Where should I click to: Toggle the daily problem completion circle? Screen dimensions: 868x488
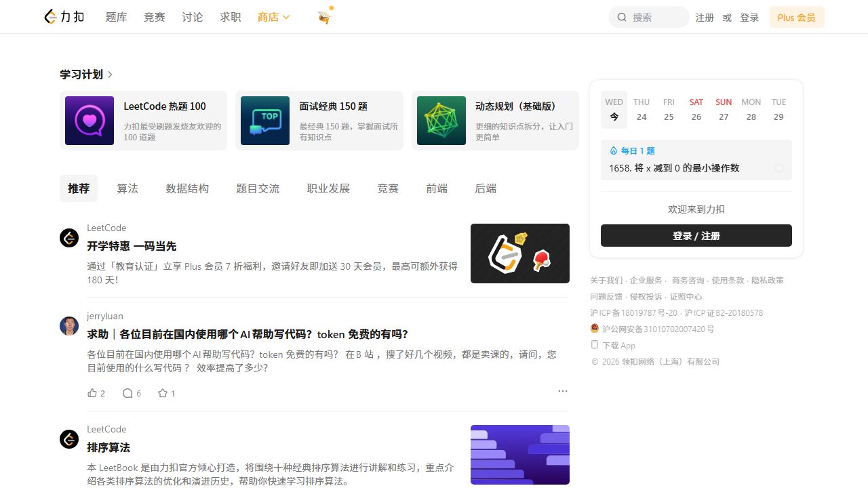[779, 168]
